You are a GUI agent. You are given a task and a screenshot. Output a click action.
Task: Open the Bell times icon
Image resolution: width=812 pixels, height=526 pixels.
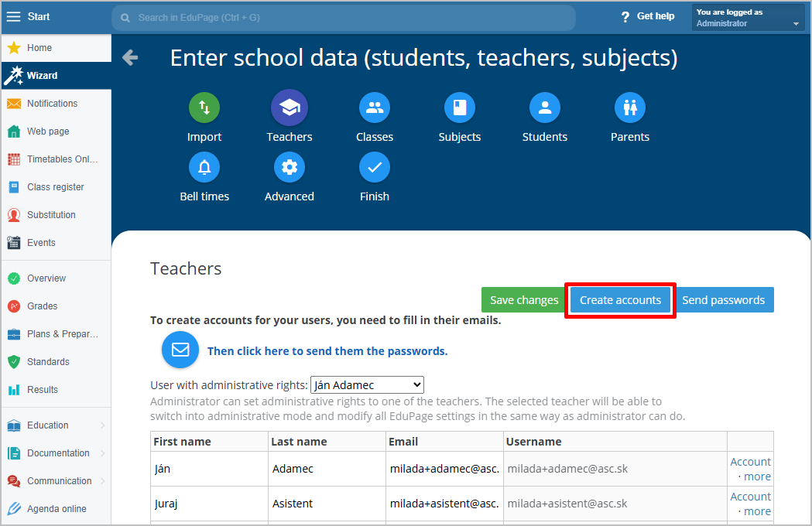coord(204,167)
